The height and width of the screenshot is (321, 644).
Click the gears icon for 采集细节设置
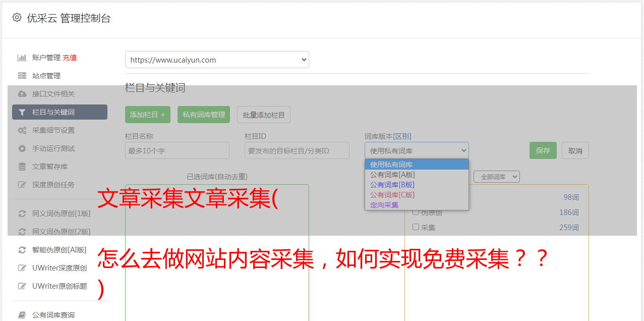(x=22, y=130)
